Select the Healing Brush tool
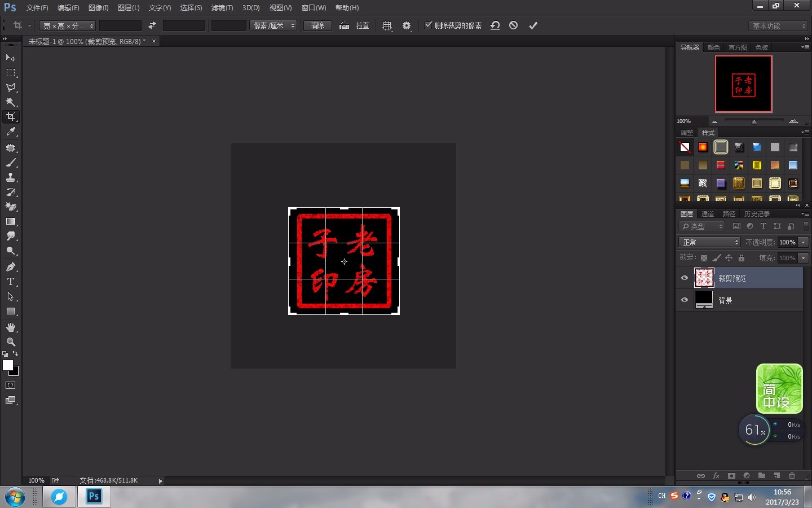This screenshot has width=812, height=508. (11, 148)
